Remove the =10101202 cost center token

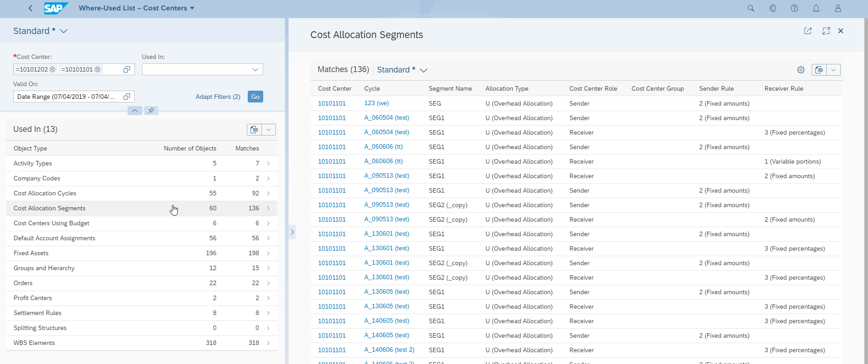click(x=53, y=69)
